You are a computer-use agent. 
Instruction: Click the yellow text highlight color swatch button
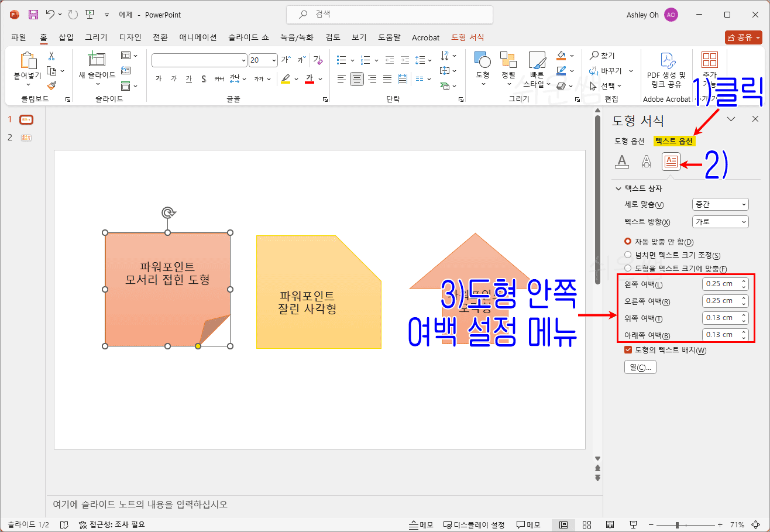(286, 79)
